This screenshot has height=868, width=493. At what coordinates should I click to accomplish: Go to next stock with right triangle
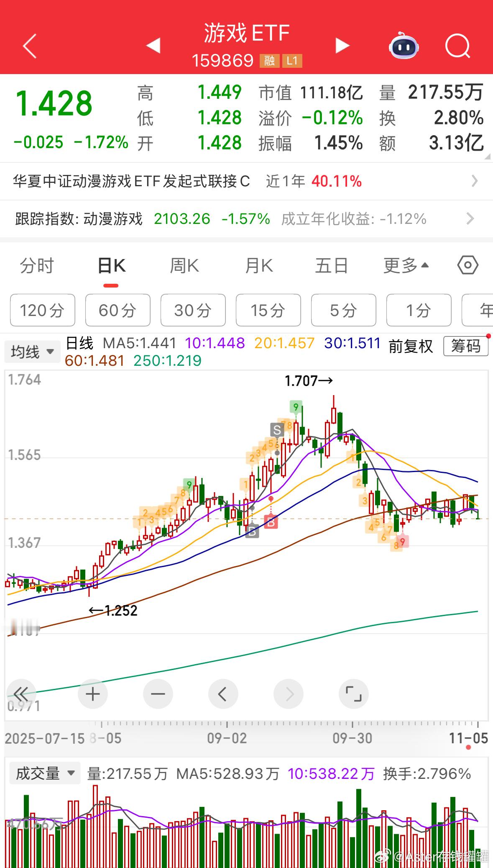(x=342, y=45)
